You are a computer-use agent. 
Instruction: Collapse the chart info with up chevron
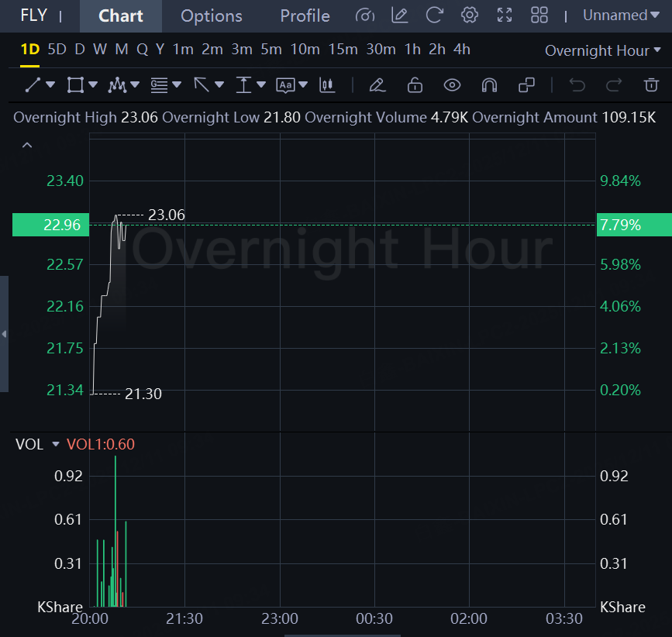27,145
